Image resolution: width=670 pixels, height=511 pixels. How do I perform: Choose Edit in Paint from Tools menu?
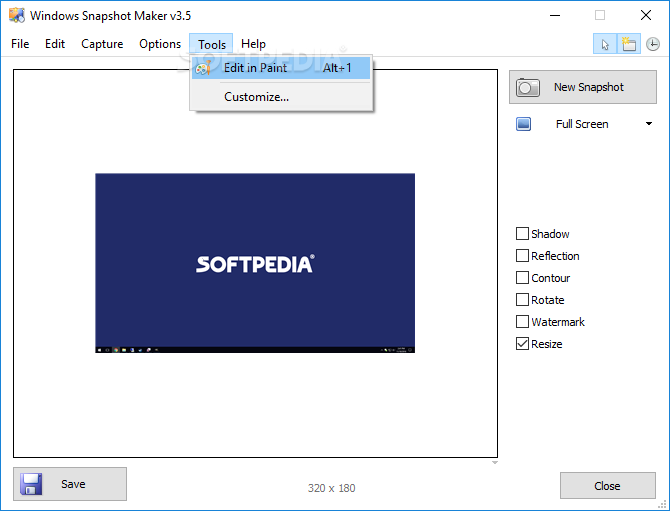pyautogui.click(x=281, y=68)
